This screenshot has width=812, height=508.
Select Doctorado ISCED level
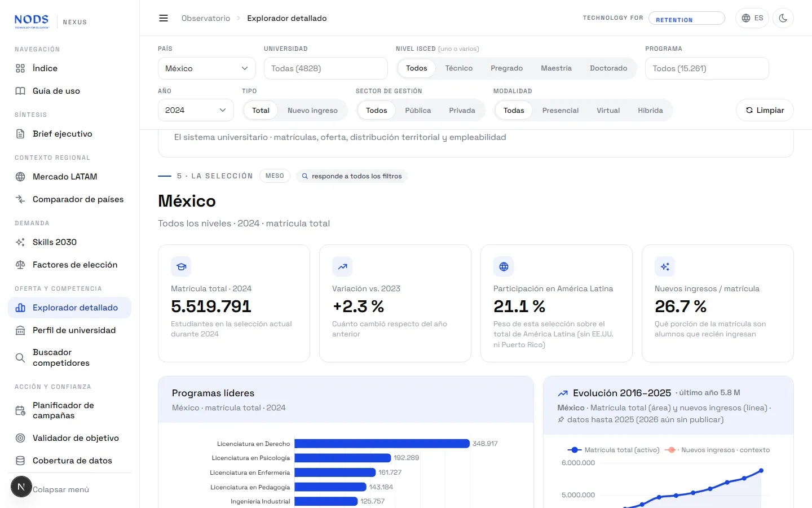coord(608,68)
